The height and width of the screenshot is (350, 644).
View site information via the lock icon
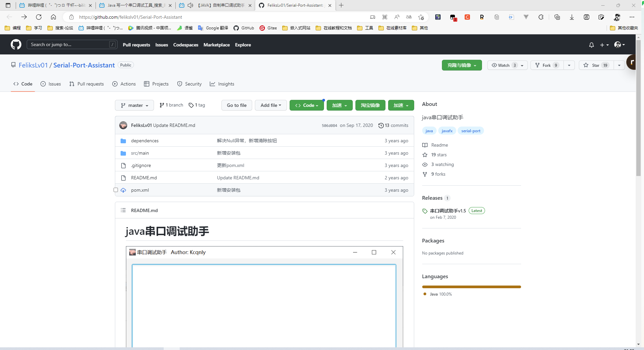[x=71, y=17]
